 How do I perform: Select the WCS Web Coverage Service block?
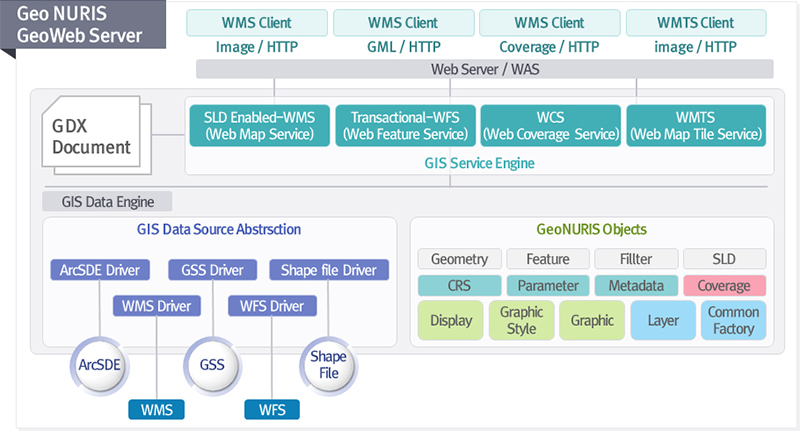pyautogui.click(x=551, y=125)
